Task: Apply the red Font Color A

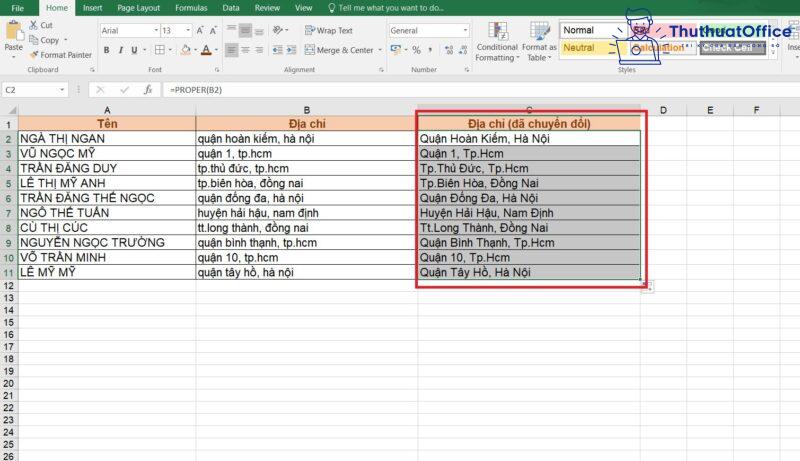Action: pyautogui.click(x=206, y=50)
